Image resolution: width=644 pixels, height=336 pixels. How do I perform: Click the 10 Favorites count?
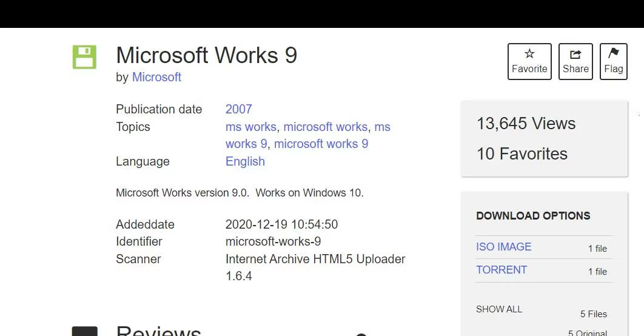522,154
